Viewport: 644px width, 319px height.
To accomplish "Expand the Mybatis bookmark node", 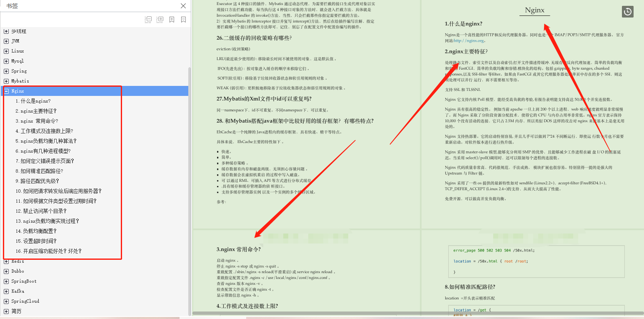I will coord(6,81).
